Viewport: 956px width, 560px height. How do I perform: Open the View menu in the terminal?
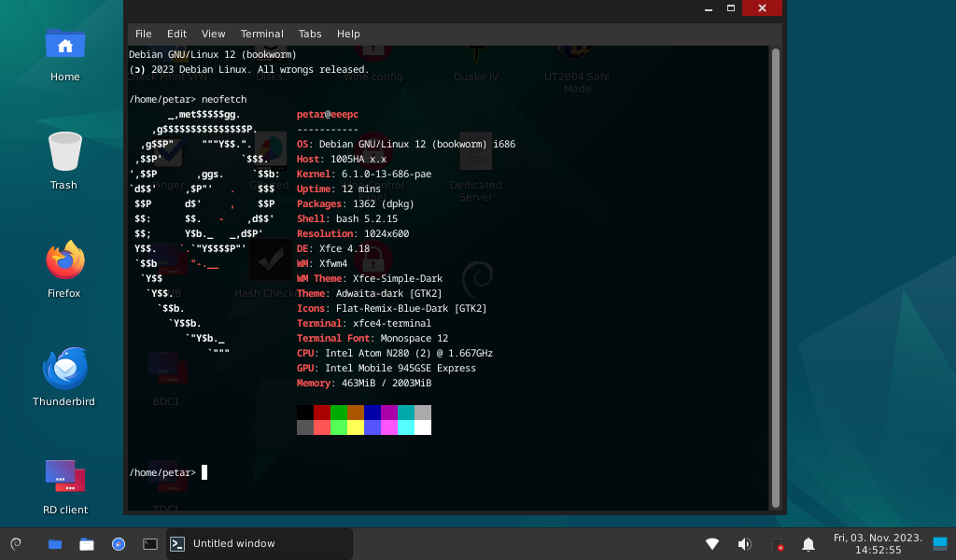pos(214,35)
